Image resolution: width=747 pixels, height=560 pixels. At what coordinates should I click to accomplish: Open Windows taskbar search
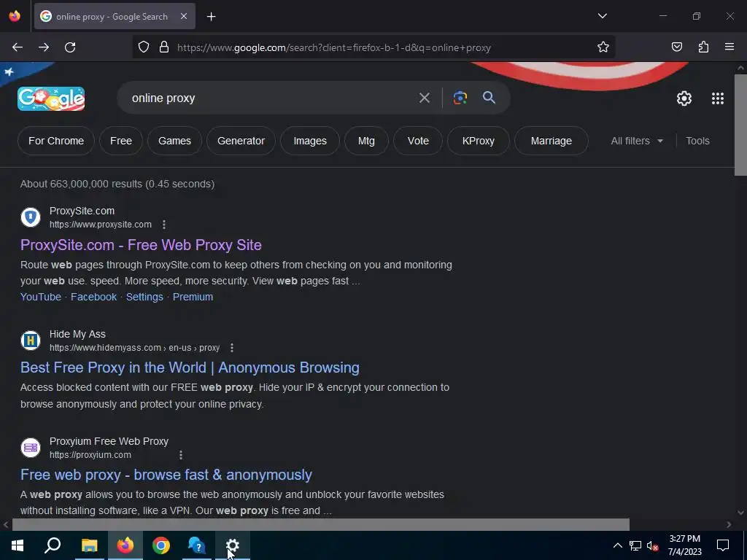click(53, 545)
